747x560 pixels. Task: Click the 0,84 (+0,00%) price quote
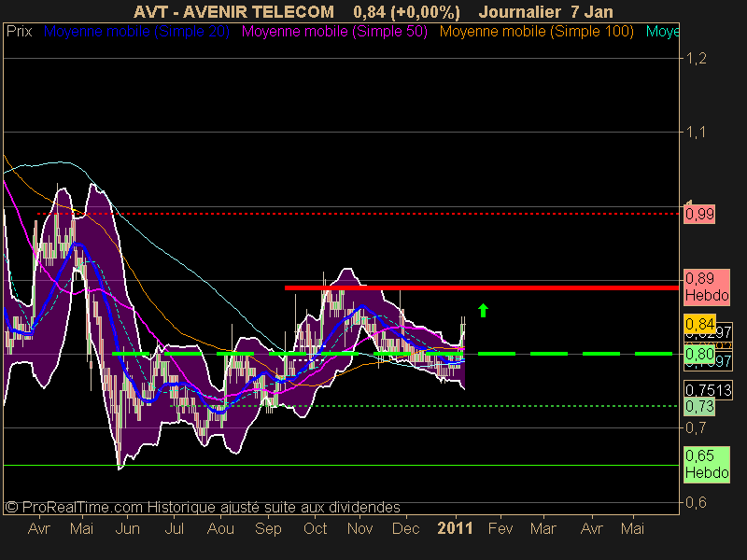(406, 11)
